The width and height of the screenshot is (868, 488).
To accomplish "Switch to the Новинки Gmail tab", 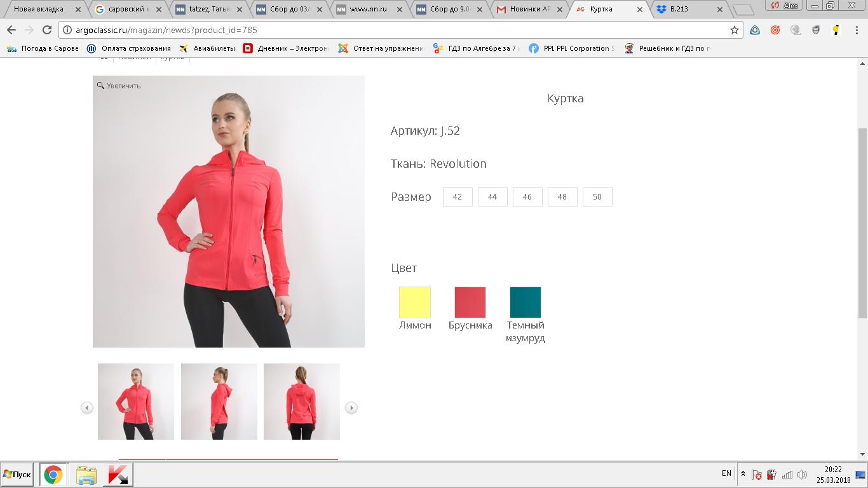I will tap(531, 9).
